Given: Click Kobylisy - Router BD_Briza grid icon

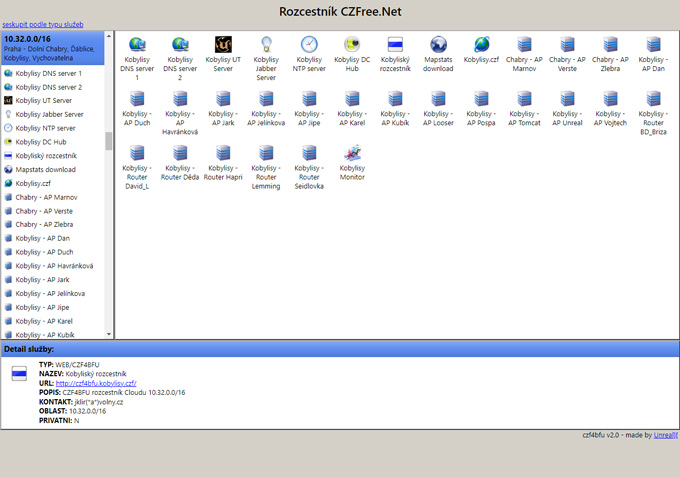Looking at the screenshot, I should point(653,98).
